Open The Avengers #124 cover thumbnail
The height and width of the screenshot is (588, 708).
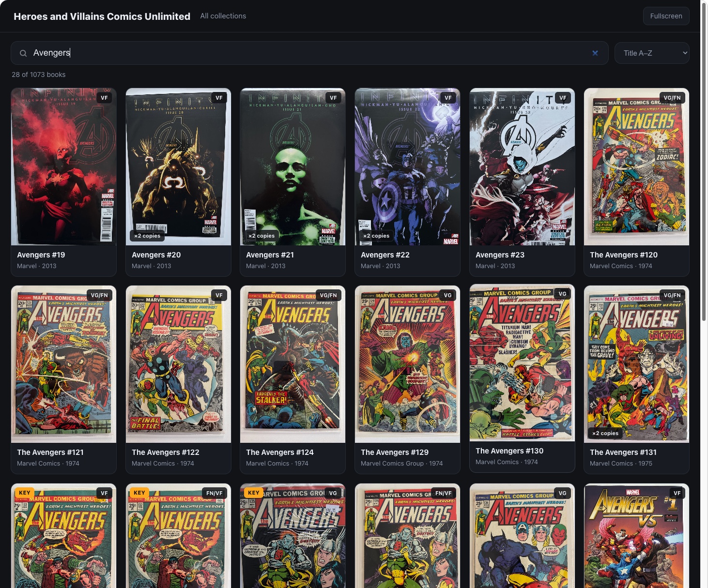[x=293, y=364]
